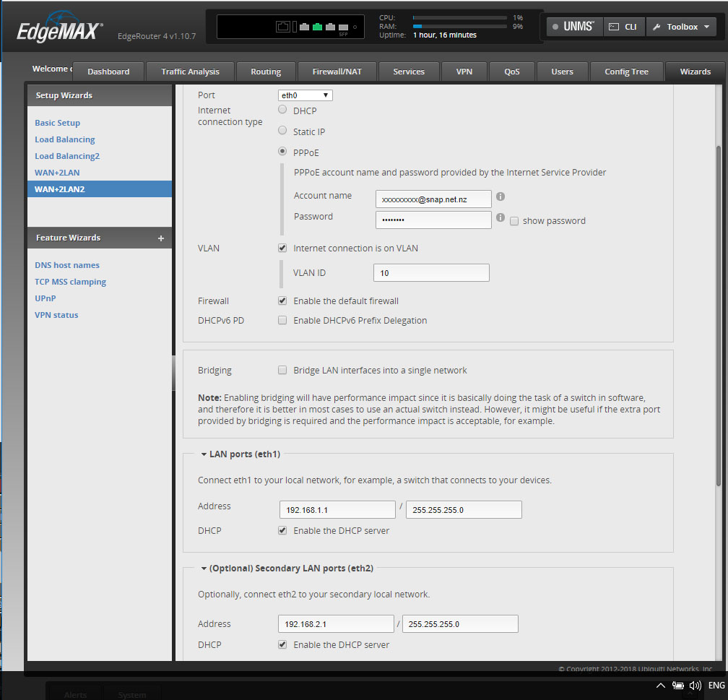The image size is (728, 700).
Task: Open the Port eth0 dropdown
Action: coord(305,95)
